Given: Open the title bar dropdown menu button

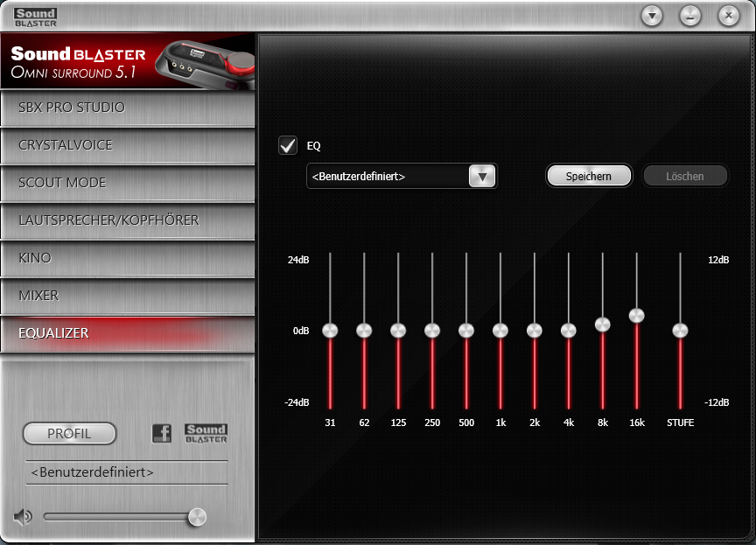Looking at the screenshot, I should pos(652,16).
